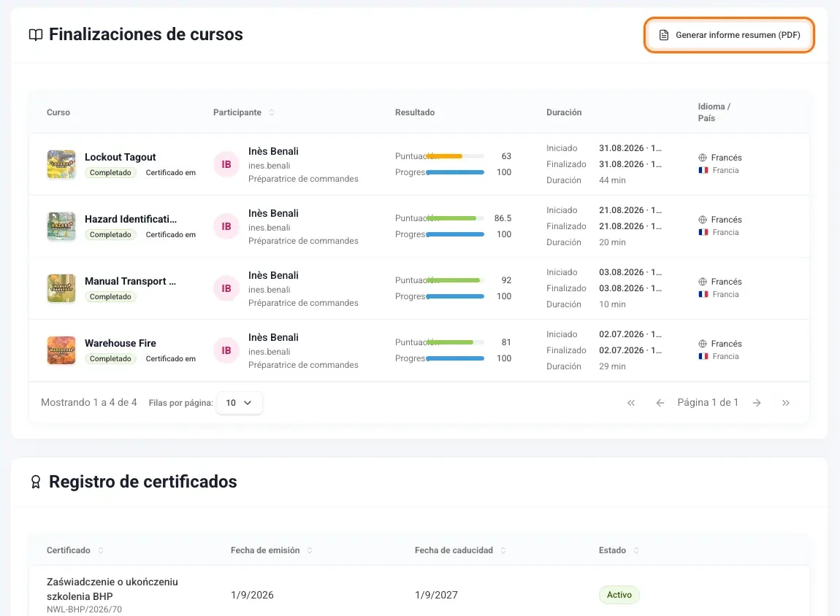Click the Activo status badge

tap(619, 595)
